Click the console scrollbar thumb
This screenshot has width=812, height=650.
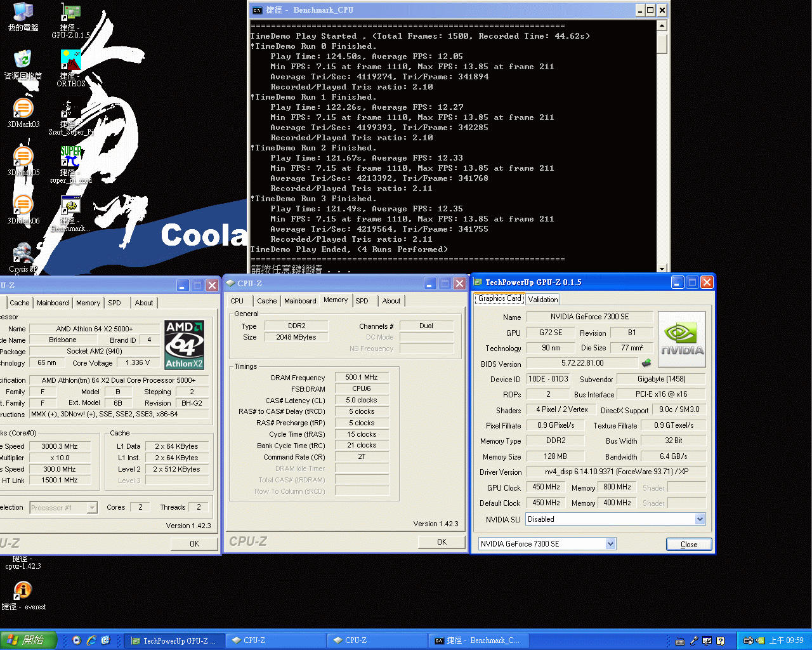(662, 43)
